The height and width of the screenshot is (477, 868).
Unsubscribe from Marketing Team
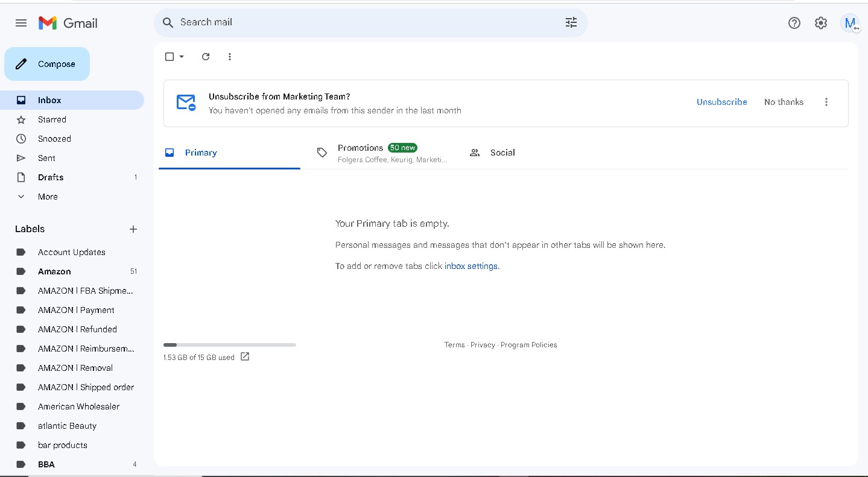coord(722,102)
